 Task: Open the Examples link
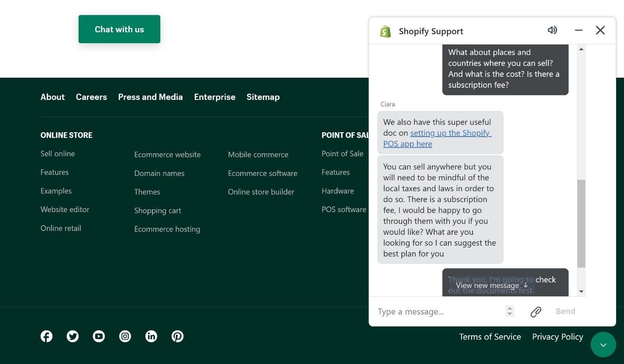point(56,191)
